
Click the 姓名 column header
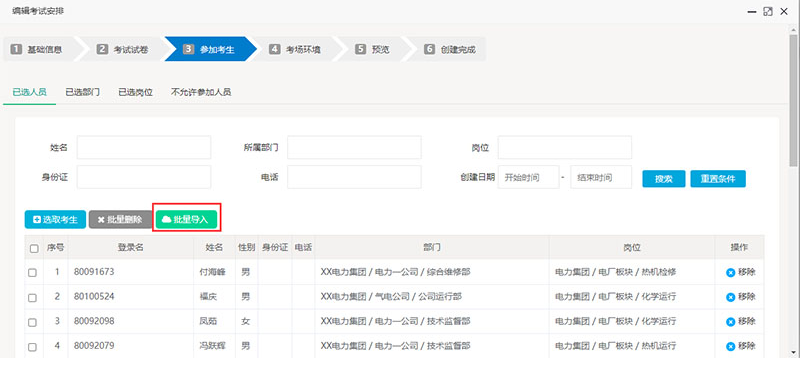pos(214,247)
